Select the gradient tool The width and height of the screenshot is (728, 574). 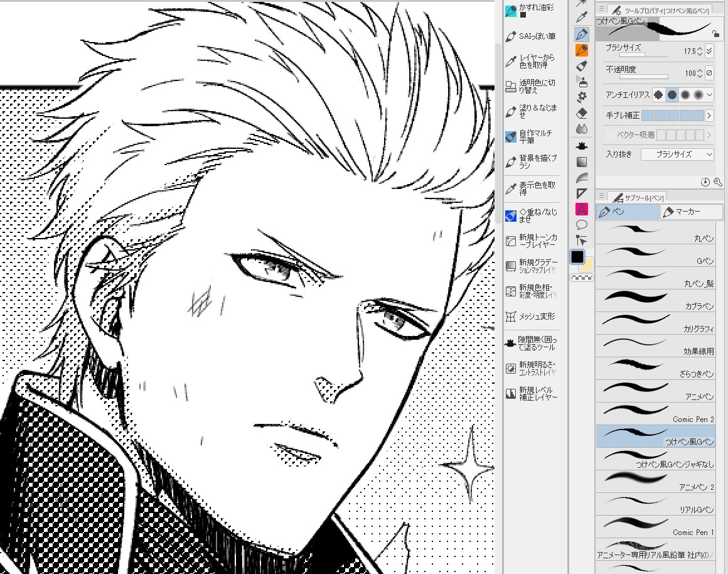[x=581, y=162]
